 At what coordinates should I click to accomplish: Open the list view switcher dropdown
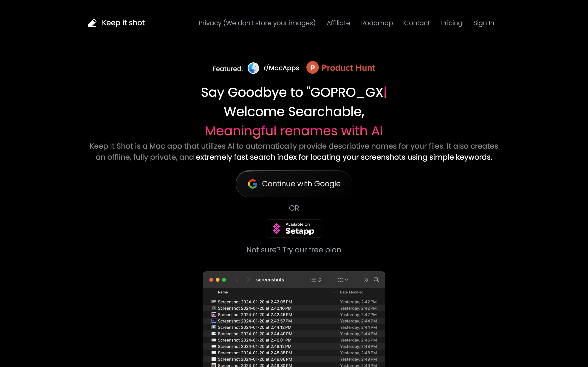(316, 280)
